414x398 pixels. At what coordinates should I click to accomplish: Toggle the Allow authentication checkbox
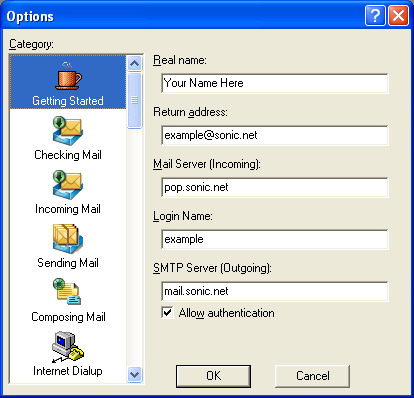pyautogui.click(x=167, y=313)
